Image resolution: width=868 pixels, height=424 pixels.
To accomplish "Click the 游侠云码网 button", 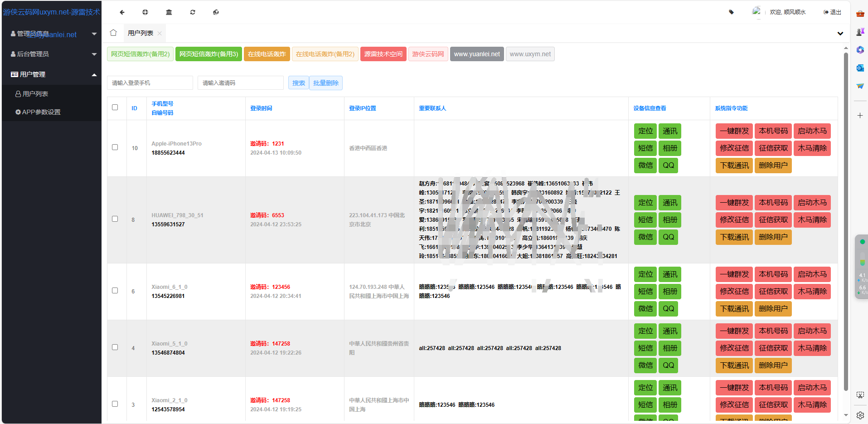I will (428, 54).
